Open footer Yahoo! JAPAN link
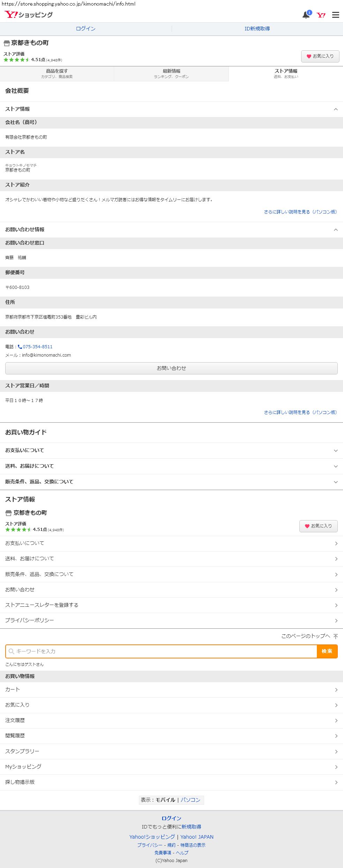The width and height of the screenshot is (343, 868). [x=197, y=837]
